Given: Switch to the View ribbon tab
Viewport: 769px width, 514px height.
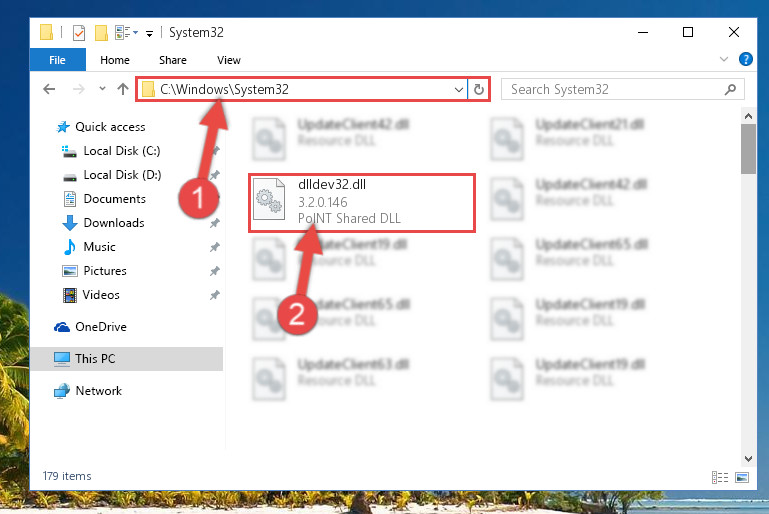Looking at the screenshot, I should [x=229, y=60].
